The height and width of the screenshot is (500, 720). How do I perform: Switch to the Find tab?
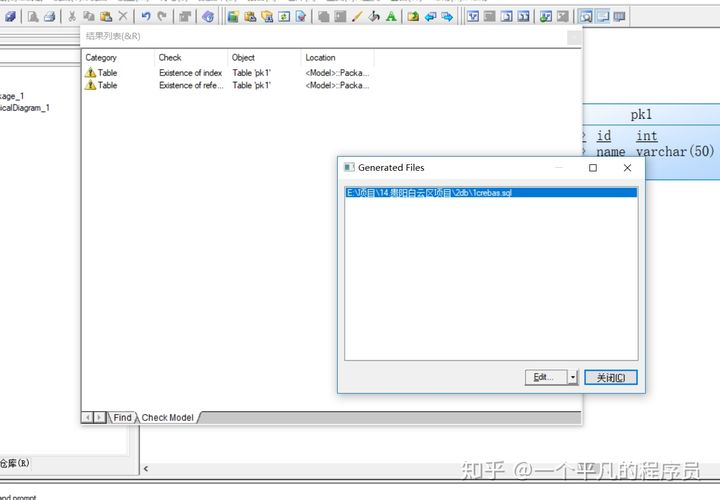[122, 417]
